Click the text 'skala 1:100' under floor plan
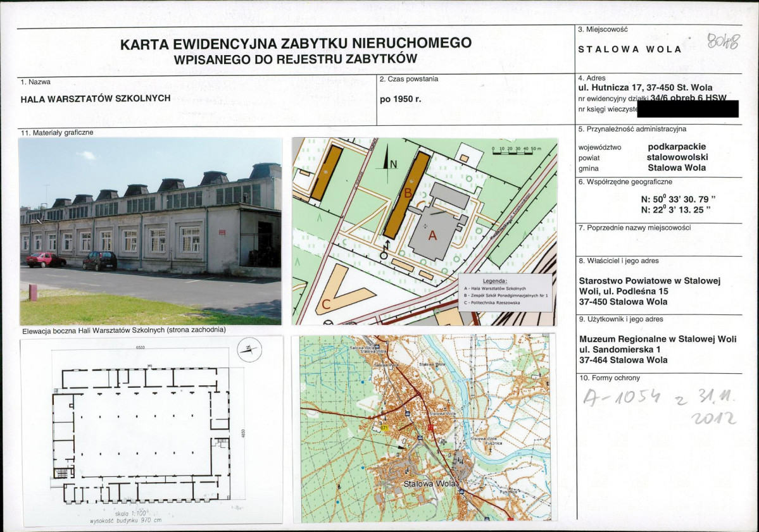759x532 pixels. [x=130, y=513]
